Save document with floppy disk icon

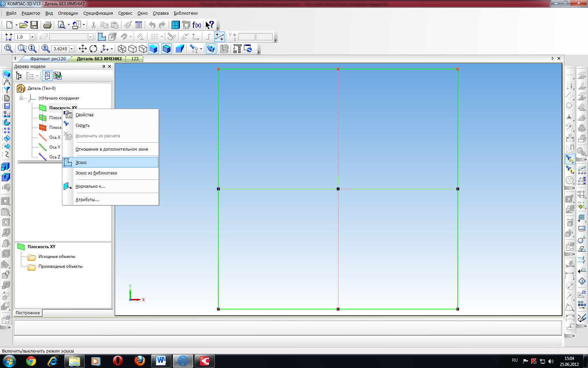point(34,25)
